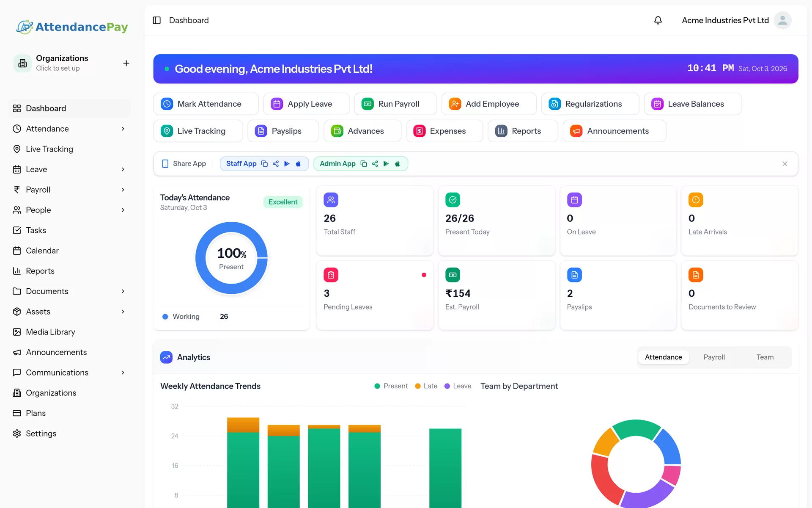
Task: Go to Settings in the sidebar
Action: [70, 433]
